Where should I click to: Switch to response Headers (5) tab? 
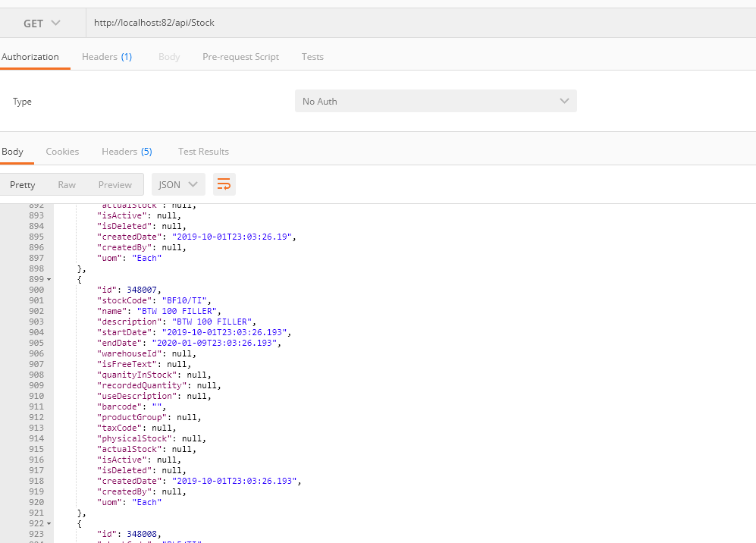pos(127,152)
